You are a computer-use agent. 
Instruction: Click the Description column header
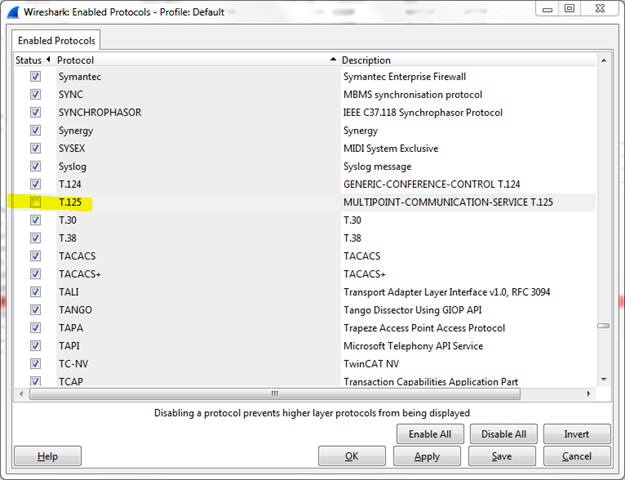point(468,60)
